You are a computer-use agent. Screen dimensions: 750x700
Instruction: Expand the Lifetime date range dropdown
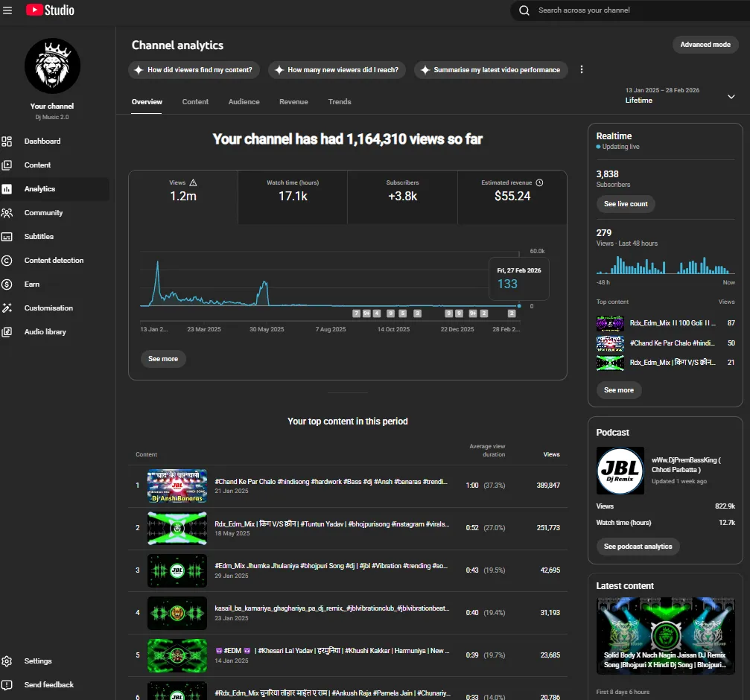tap(731, 97)
